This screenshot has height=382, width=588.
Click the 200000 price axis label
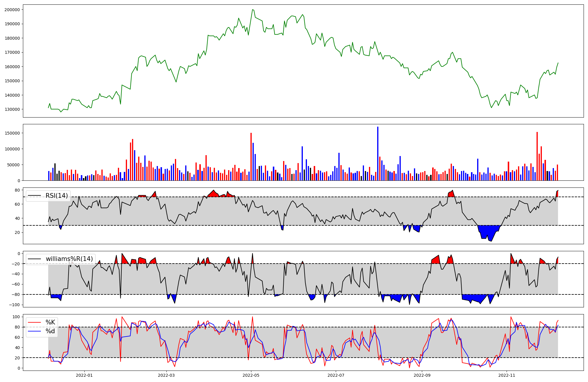pos(12,10)
